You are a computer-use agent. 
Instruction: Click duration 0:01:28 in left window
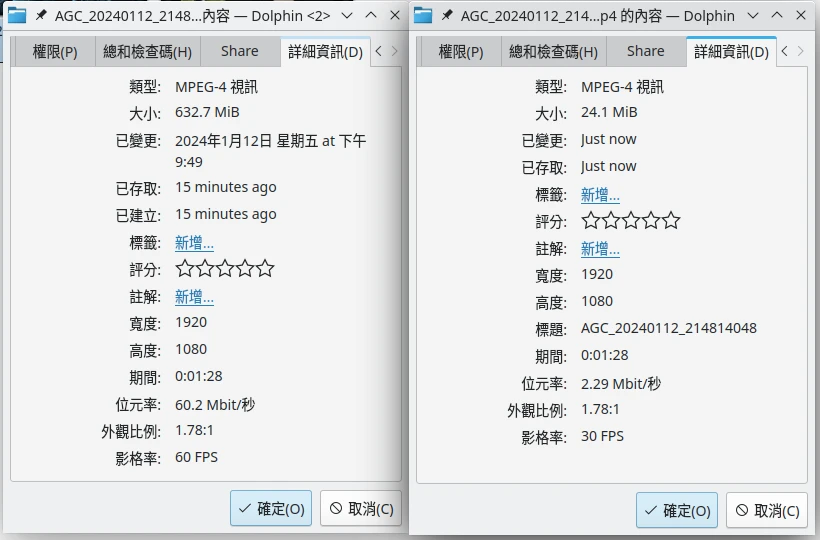pos(199,376)
